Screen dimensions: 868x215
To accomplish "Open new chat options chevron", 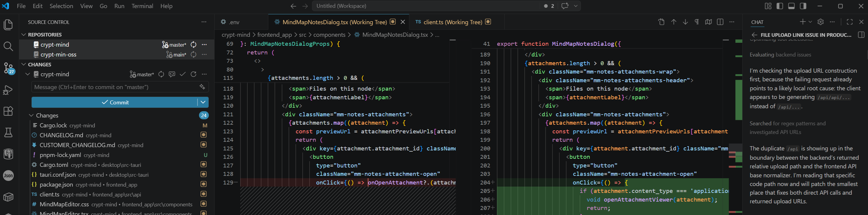I will pos(810,22).
